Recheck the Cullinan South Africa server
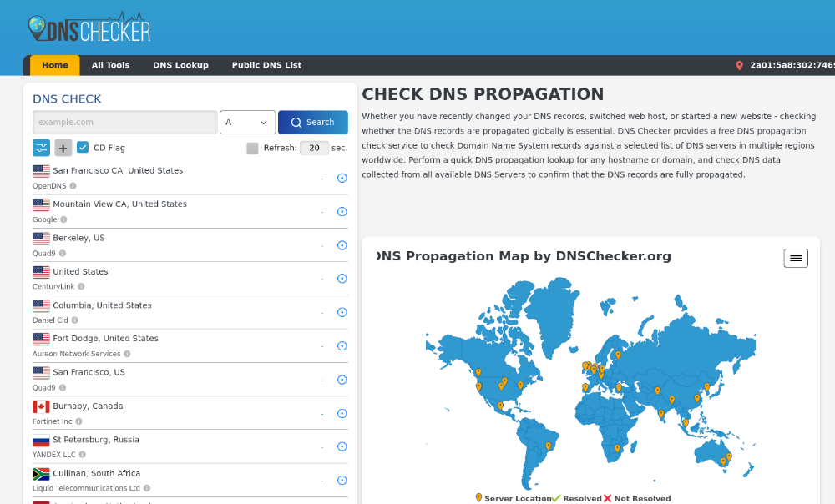Screen dimensions: 835x504 point(342,481)
